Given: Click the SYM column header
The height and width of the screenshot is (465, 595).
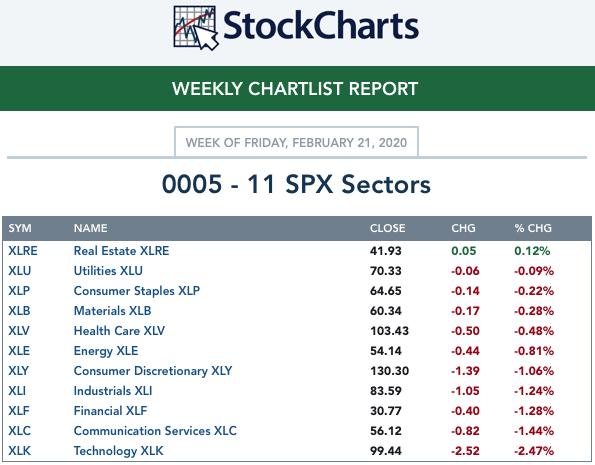Looking at the screenshot, I should [20, 228].
